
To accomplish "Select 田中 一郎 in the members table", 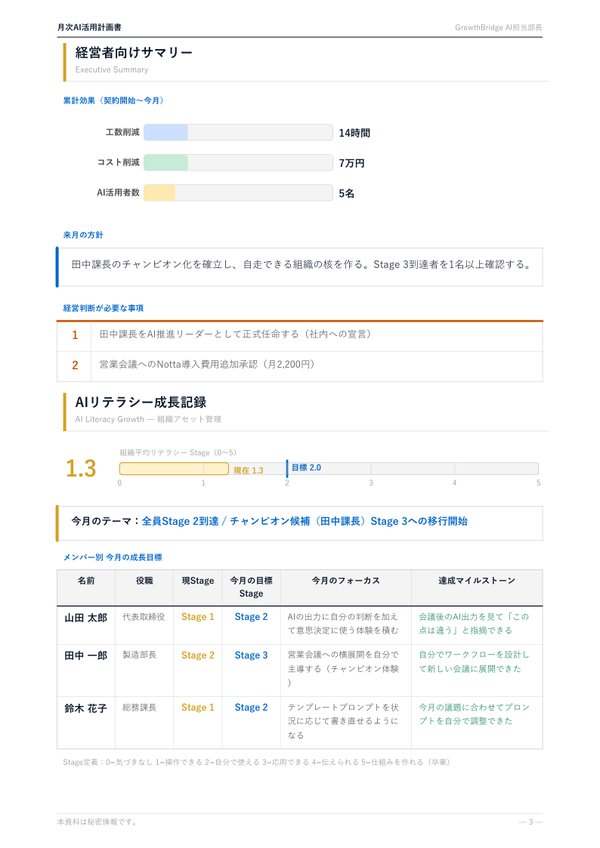I will (x=86, y=655).
